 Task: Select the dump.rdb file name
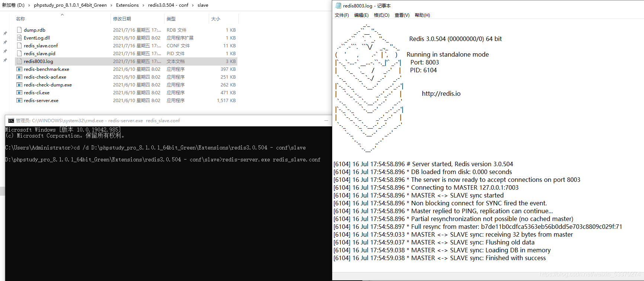point(35,30)
